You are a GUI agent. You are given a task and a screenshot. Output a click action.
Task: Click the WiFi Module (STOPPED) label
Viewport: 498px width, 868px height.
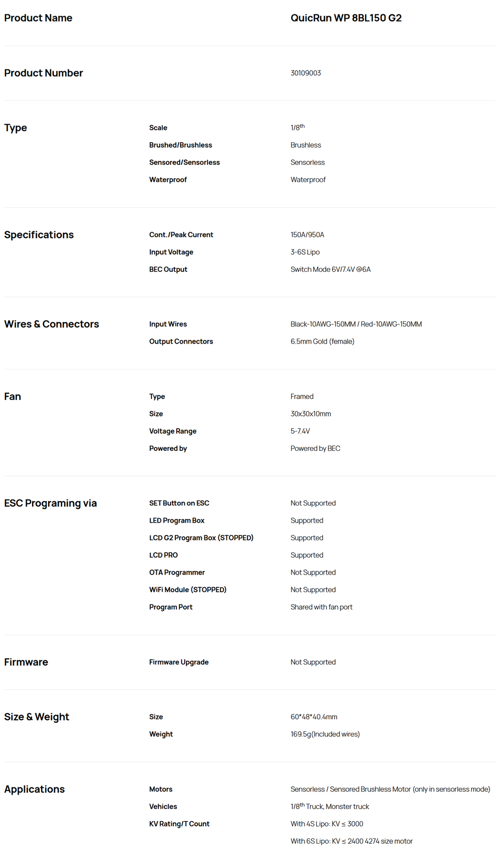[x=188, y=590]
